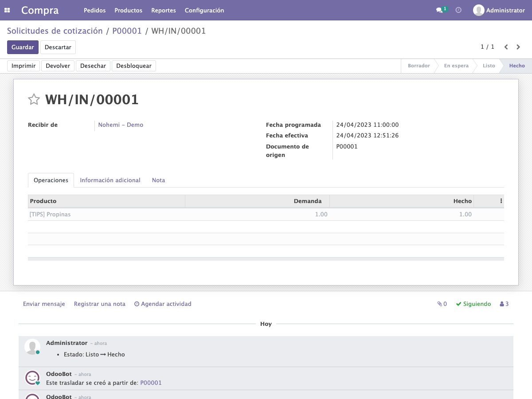The width and height of the screenshot is (532, 399).
Task: Open the apps grid menu icon
Action: (x=7, y=10)
